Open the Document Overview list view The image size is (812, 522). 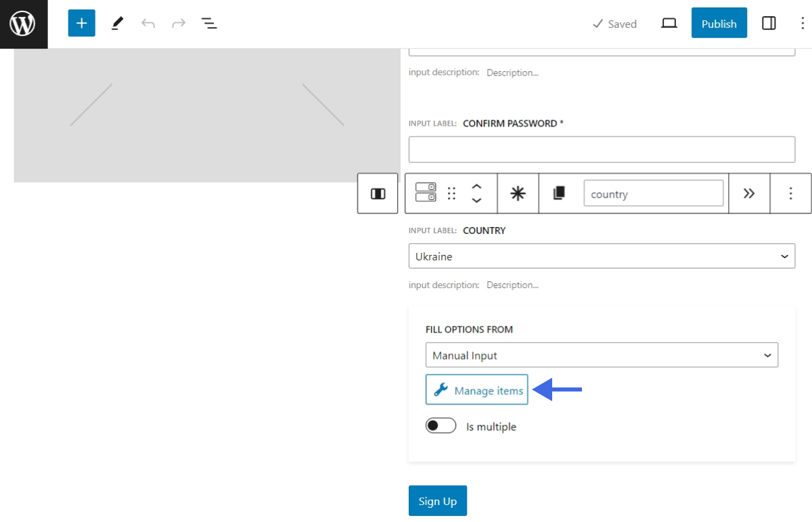pos(209,23)
